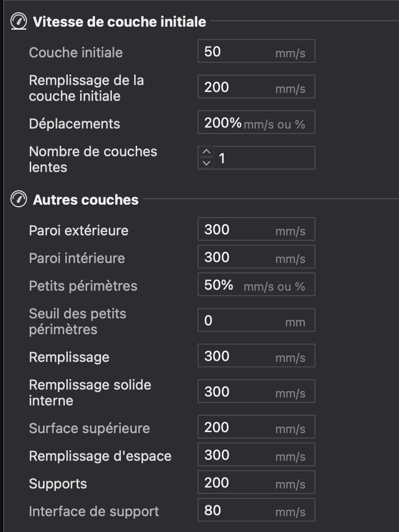The height and width of the screenshot is (532, 399).
Task: Click the speedometer icon beside Vitesse de couche initiale
Action: (19, 21)
